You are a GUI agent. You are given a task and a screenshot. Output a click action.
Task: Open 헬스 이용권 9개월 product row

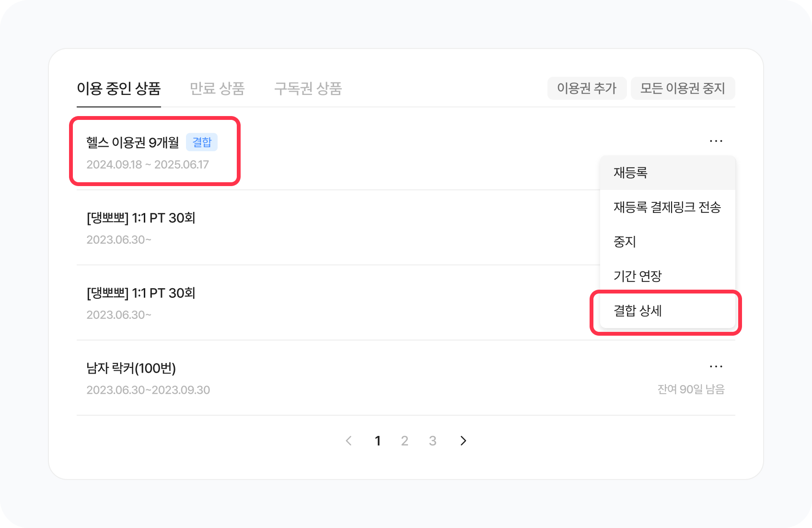132,142
